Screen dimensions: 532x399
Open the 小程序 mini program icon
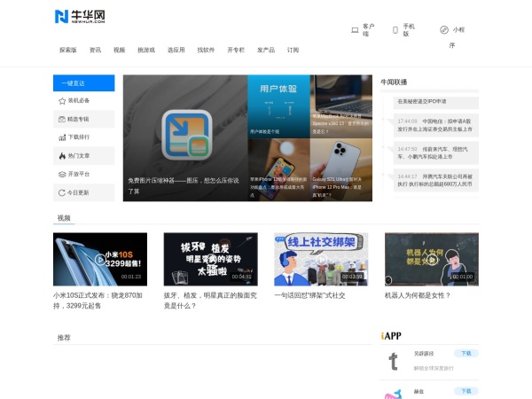pos(444,29)
